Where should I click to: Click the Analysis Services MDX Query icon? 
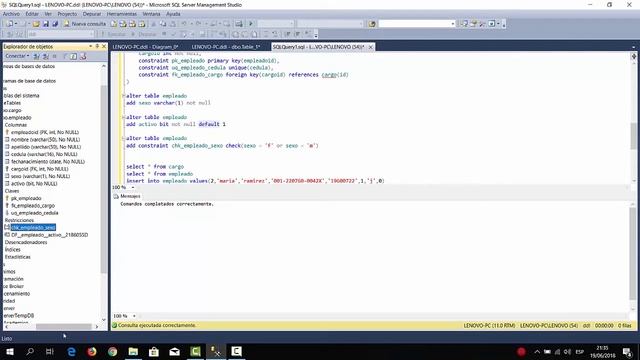pos(123,24)
